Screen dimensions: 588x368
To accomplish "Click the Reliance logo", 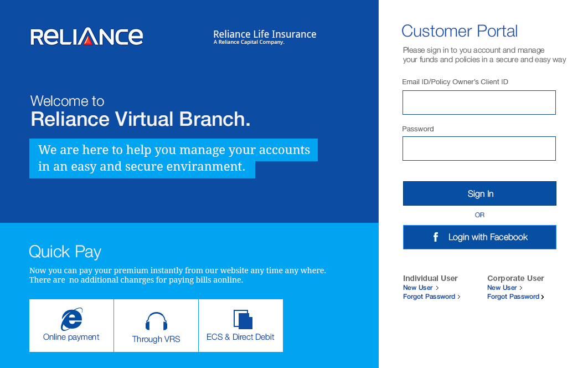I will [x=86, y=37].
